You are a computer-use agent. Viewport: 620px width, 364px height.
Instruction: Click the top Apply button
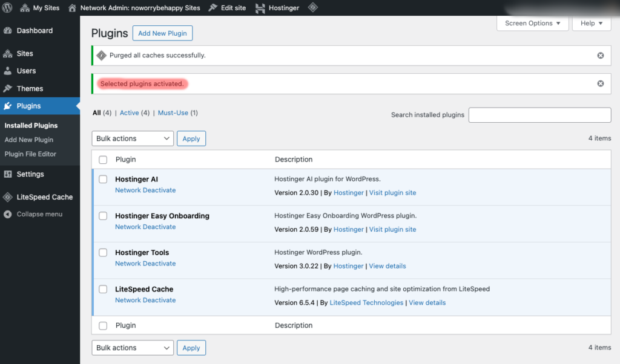[191, 138]
